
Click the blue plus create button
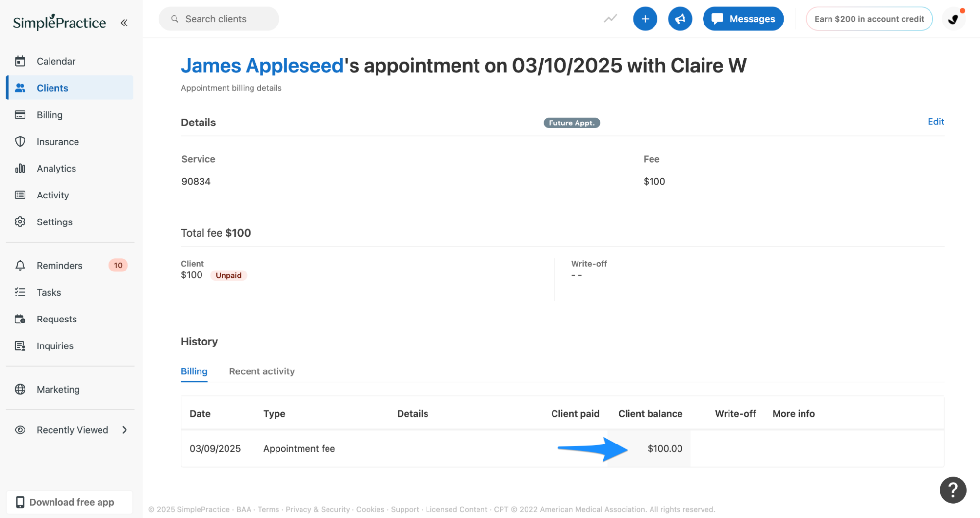645,19
